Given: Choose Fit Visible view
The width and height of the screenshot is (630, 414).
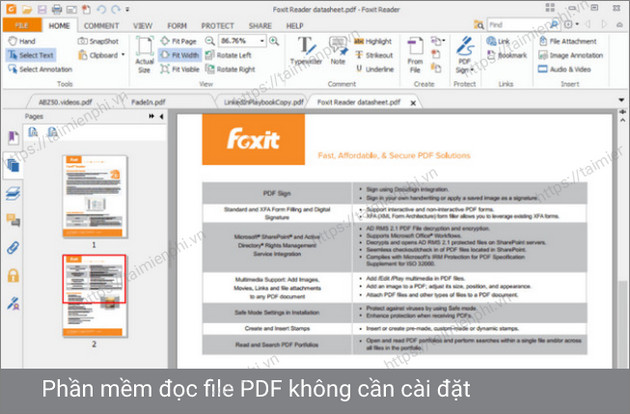Looking at the screenshot, I should [x=180, y=69].
